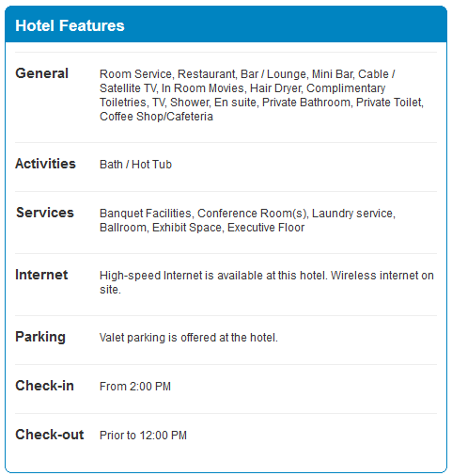Click the Internet section label
This screenshot has width=452, height=476.
click(41, 275)
